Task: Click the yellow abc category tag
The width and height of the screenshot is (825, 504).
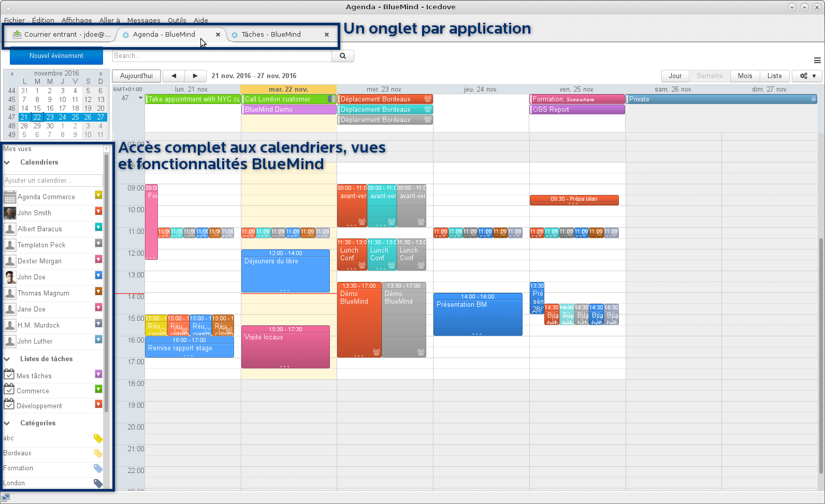Action: click(97, 438)
